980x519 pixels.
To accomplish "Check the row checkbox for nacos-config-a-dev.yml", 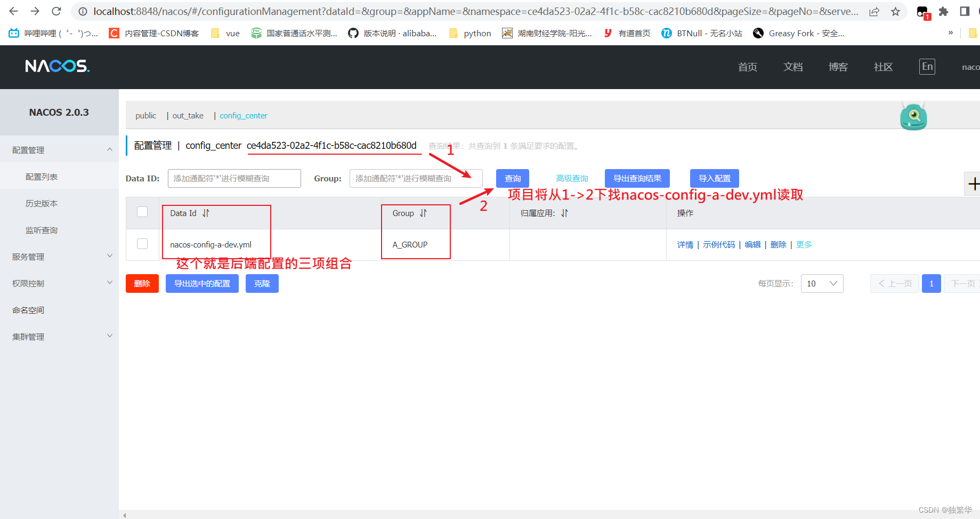I will (142, 243).
